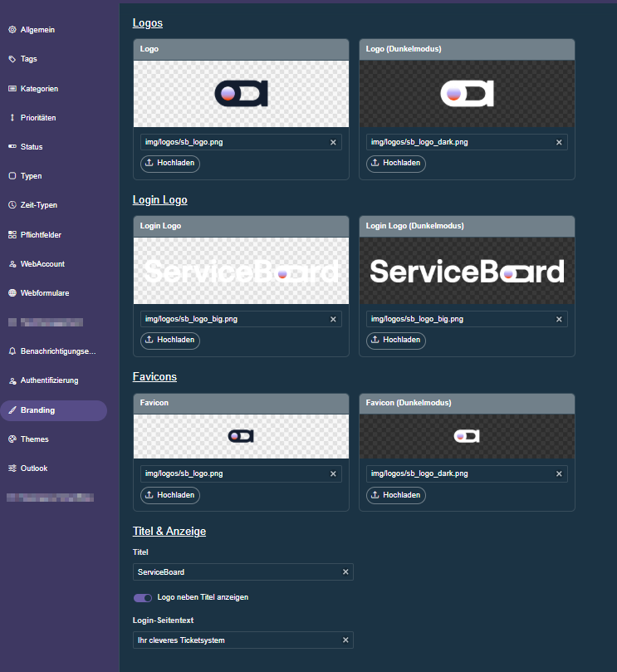617x672 pixels.
Task: Click the Favicon preview image
Action: (241, 436)
